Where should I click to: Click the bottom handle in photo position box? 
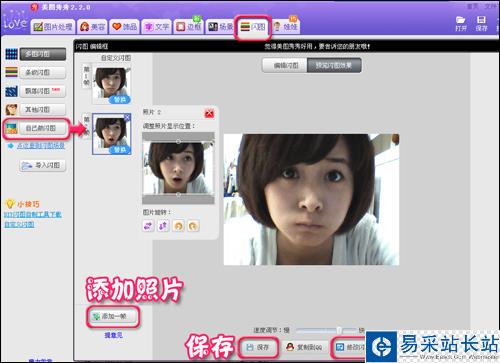(x=178, y=194)
